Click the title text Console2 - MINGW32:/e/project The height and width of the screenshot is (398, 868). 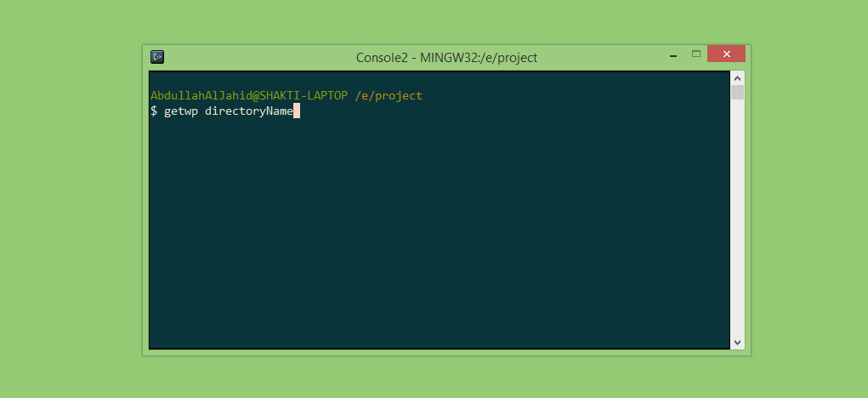click(446, 58)
